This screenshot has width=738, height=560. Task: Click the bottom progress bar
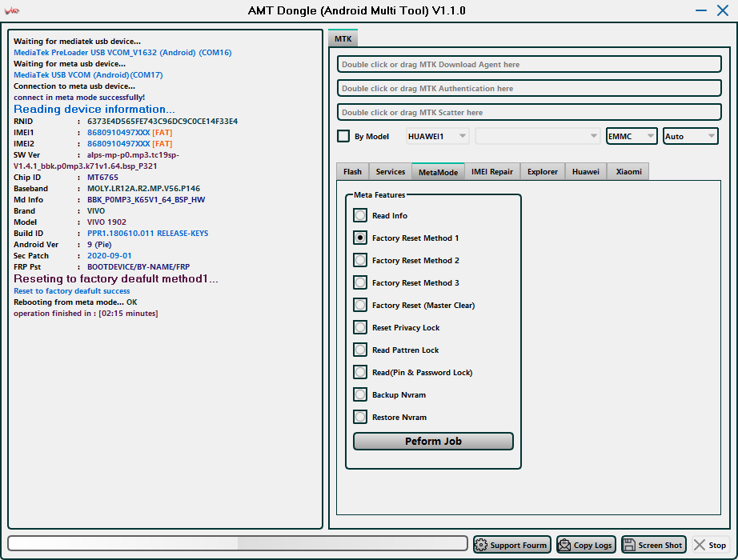(x=238, y=543)
